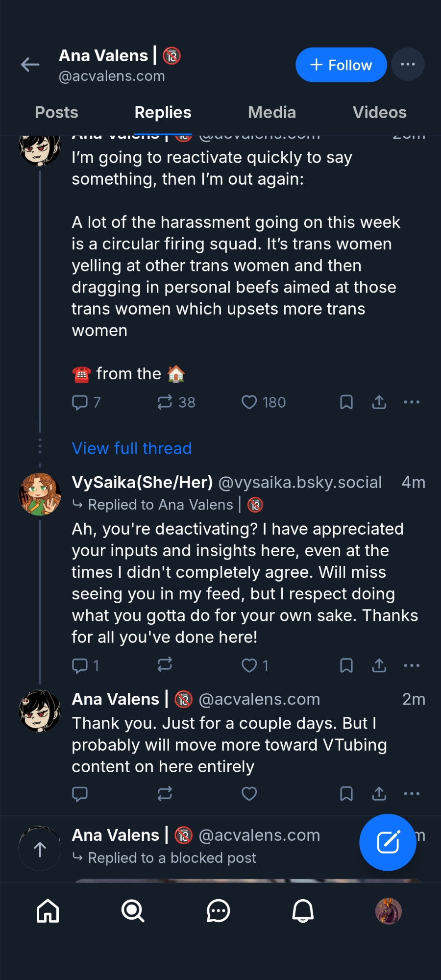The image size is (441, 980).
Task: Open more options on VTubing post
Action: tap(412, 794)
